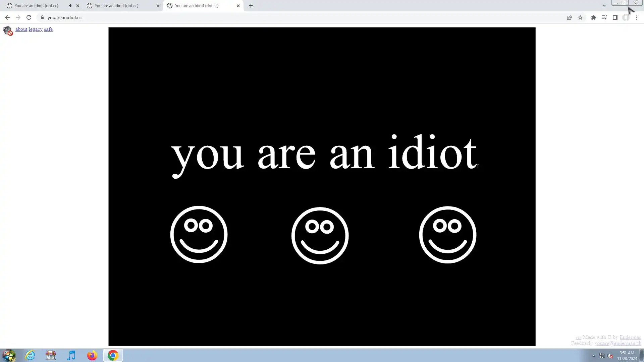This screenshot has height=362, width=644.
Task: Open the Extensions puzzle icon
Action: tap(593, 17)
